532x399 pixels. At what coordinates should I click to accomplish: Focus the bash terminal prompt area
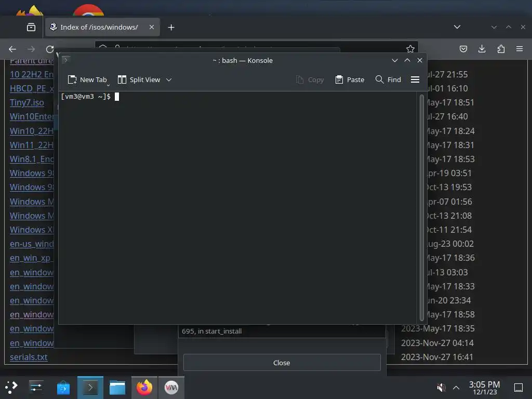237,208
